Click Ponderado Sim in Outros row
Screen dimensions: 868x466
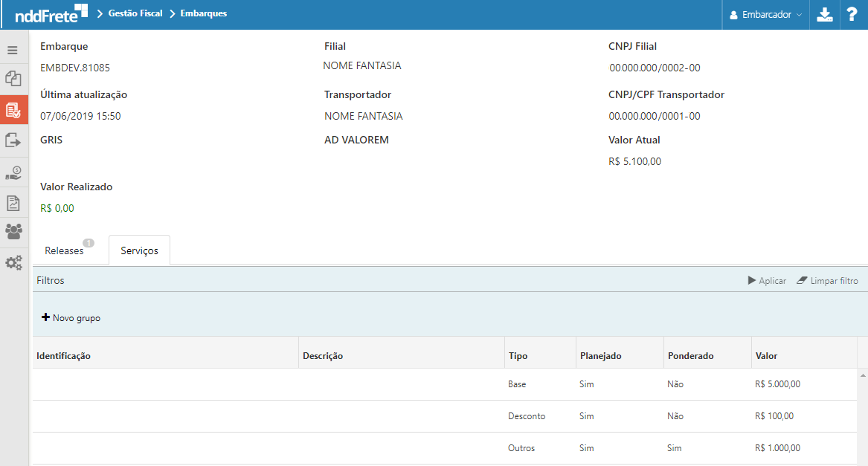pyautogui.click(x=675, y=448)
